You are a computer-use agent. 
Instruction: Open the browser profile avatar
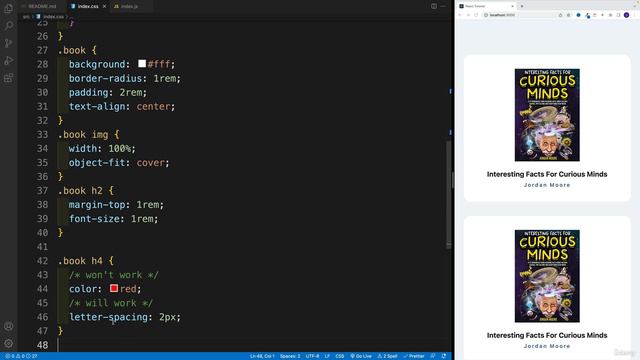[627, 15]
